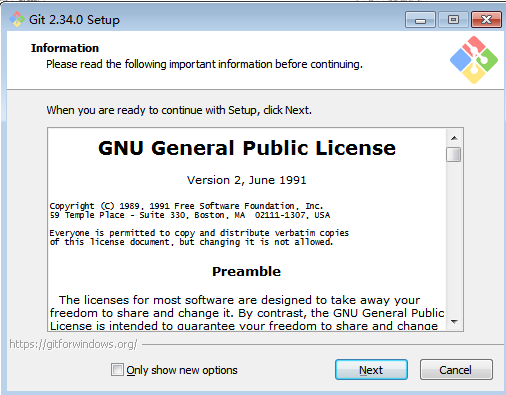Click the GNU General Public License heading
The height and width of the screenshot is (395, 506).
pyautogui.click(x=247, y=148)
